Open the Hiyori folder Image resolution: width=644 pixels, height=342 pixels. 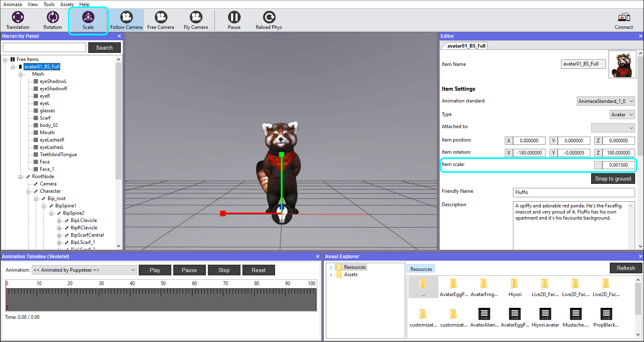[515, 287]
